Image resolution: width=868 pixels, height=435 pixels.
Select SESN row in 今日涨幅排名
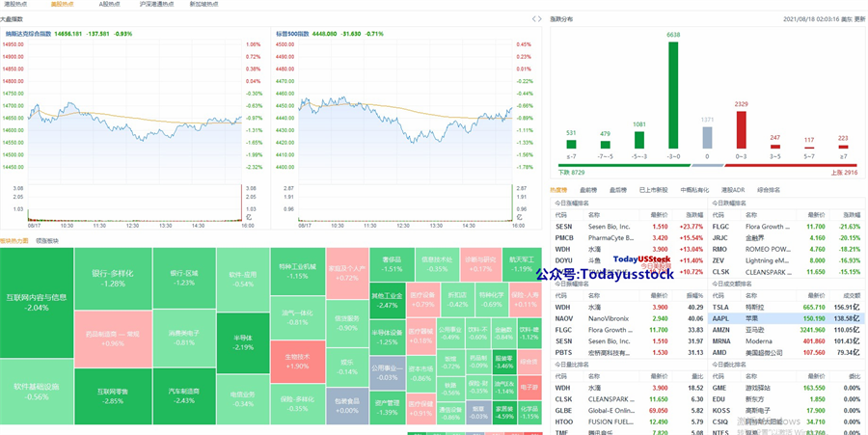628,227
